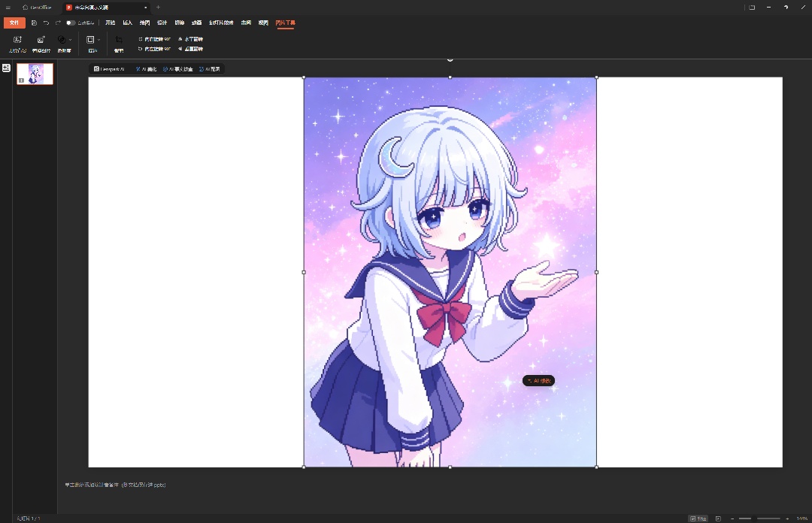Select the orange Picture Tools ribbon tab
The height and width of the screenshot is (523, 812).
pyautogui.click(x=286, y=23)
